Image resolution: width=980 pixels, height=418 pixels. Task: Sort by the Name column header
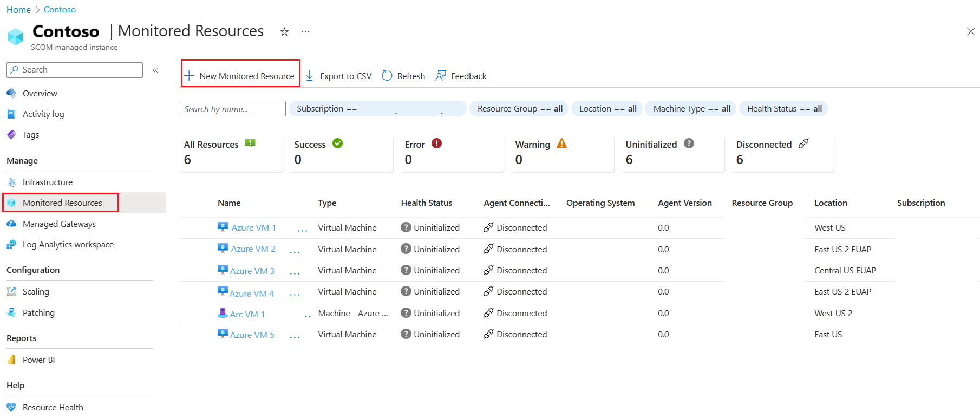[x=229, y=203]
